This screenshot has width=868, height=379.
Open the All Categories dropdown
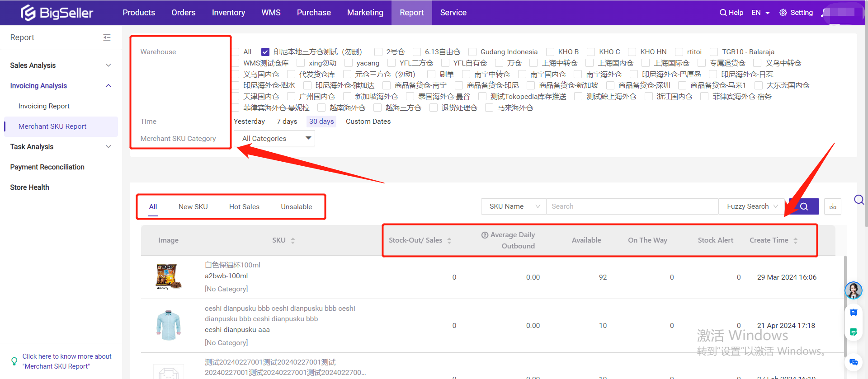pos(274,138)
